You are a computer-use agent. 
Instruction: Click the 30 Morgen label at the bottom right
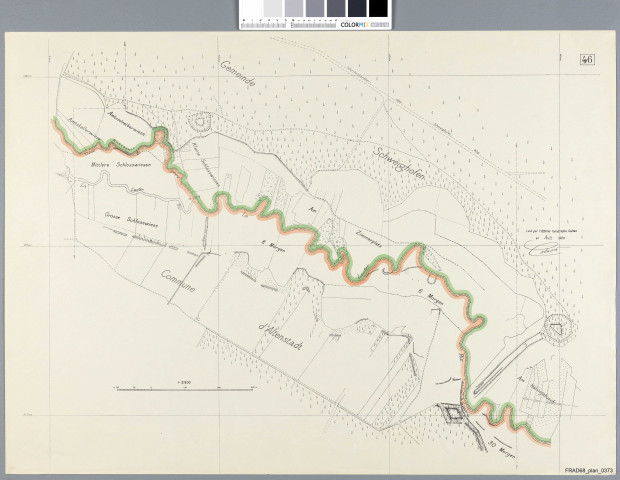(503, 440)
